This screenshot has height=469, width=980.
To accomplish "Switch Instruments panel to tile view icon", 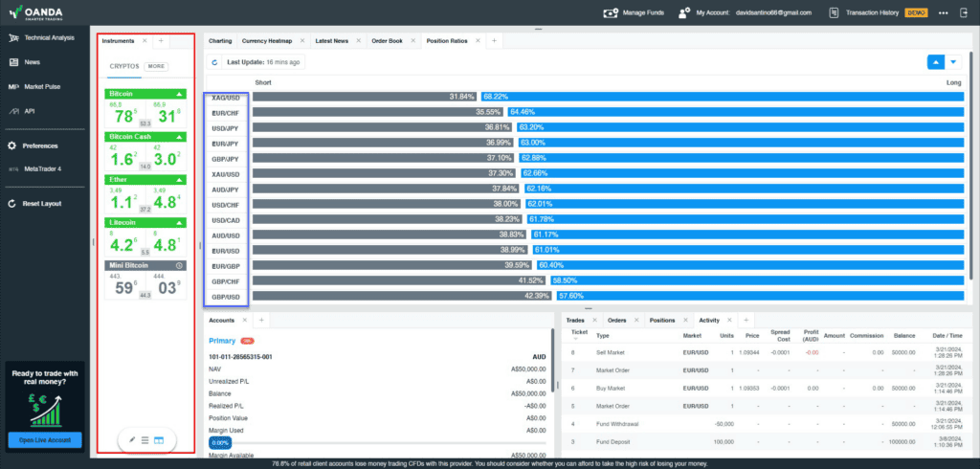I will click(159, 439).
